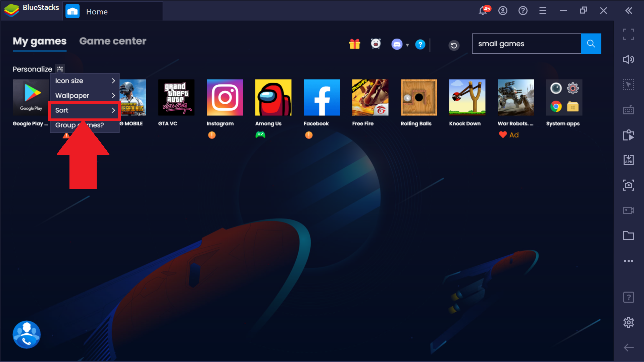
Task: Open the account profile icon
Action: [x=503, y=11]
